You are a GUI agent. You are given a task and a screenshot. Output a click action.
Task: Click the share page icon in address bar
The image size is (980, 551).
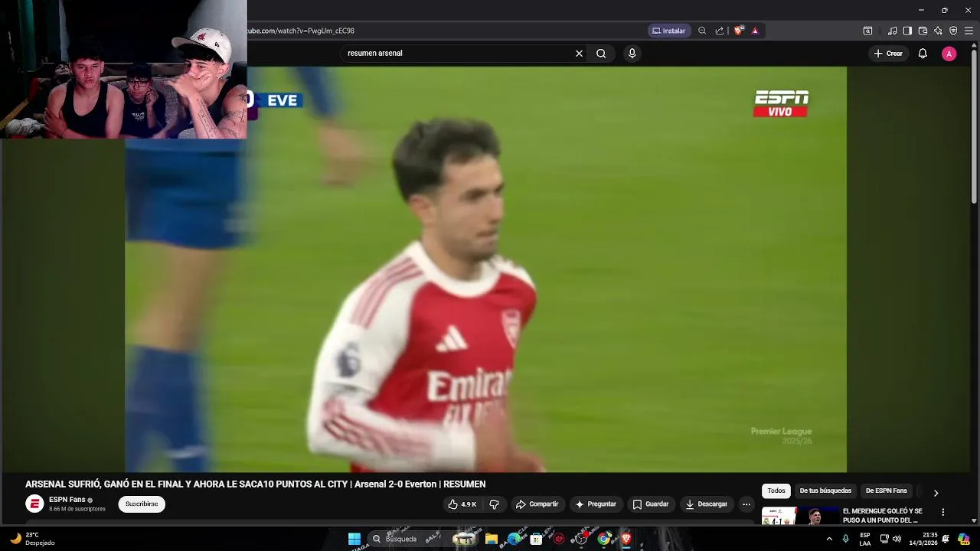tap(720, 31)
